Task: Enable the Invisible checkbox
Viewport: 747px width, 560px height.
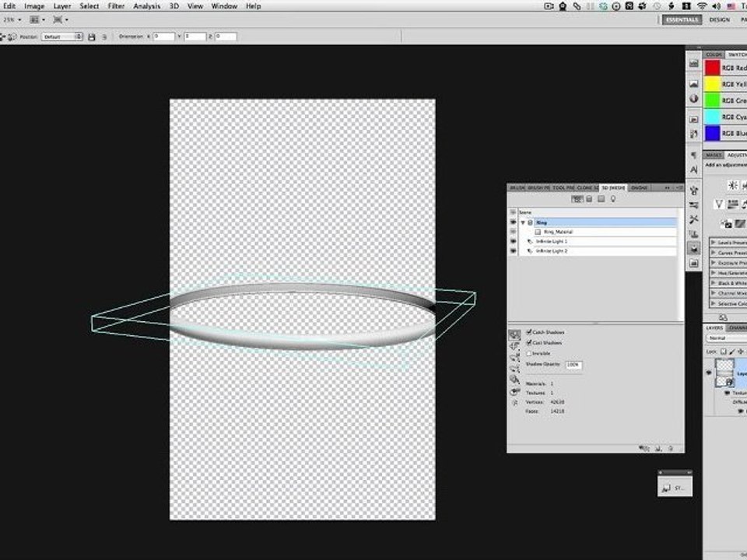Action: (x=529, y=353)
